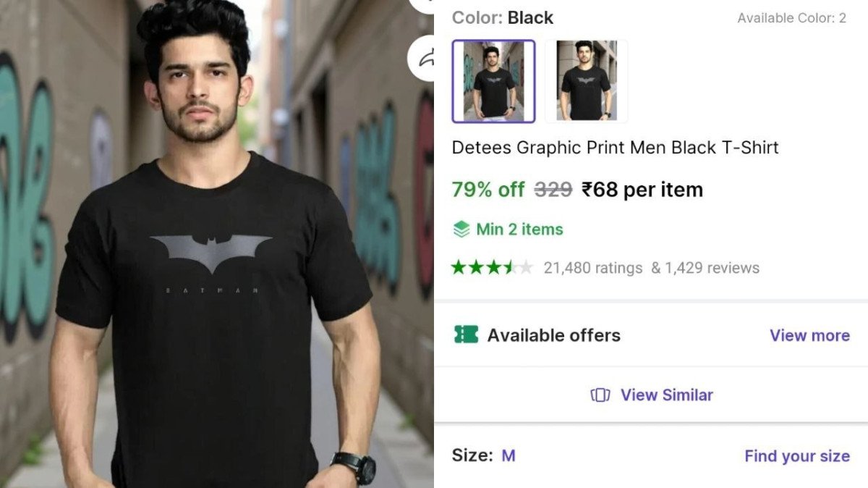Screen dimensions: 868x488
Task: Choose the second color variant thumbnail
Action: point(586,81)
